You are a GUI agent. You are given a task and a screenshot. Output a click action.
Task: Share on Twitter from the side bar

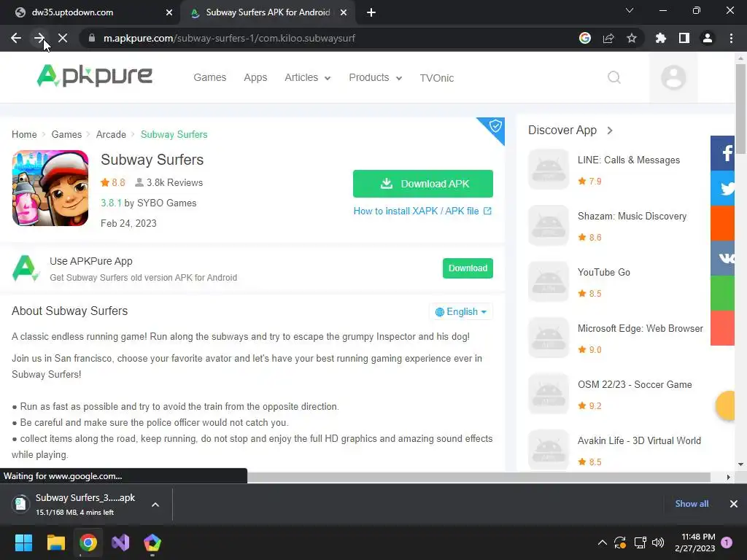pyautogui.click(x=723, y=188)
